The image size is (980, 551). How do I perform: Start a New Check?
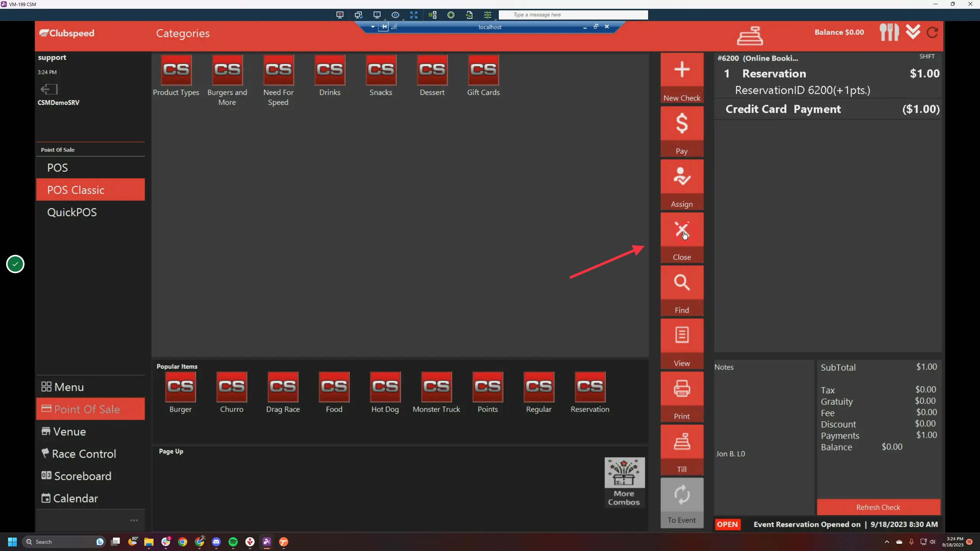(682, 78)
